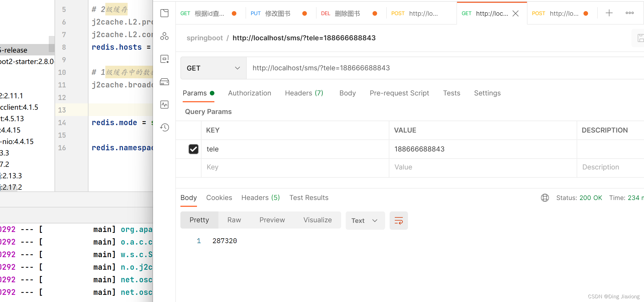
Task: Click the request URL input field
Action: [x=445, y=68]
